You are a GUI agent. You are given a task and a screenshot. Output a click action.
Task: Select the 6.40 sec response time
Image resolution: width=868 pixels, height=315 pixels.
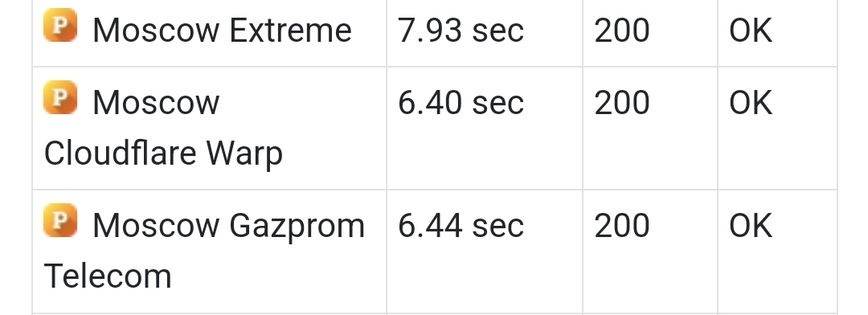461,102
